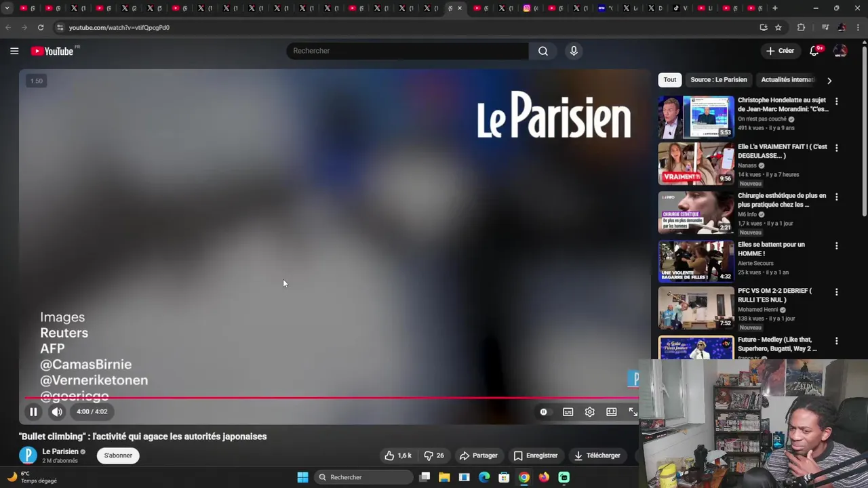Viewport: 868px width, 488px height.
Task: Open Firefox from taskbar
Action: [x=544, y=477]
